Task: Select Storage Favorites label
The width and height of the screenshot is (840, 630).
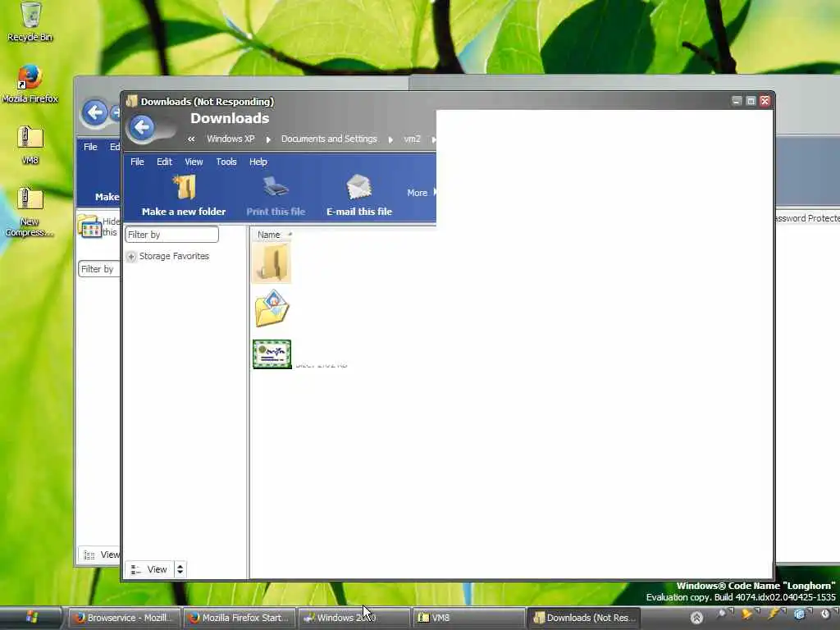Action: (x=174, y=256)
